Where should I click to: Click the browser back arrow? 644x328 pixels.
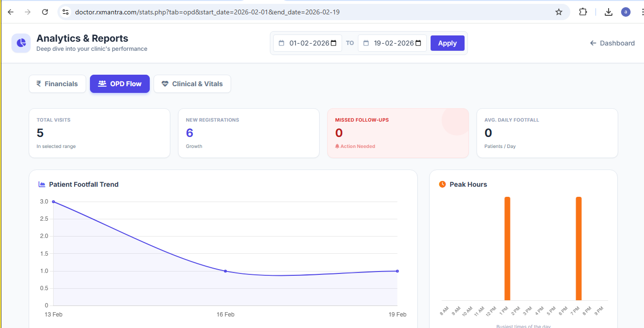(11, 12)
